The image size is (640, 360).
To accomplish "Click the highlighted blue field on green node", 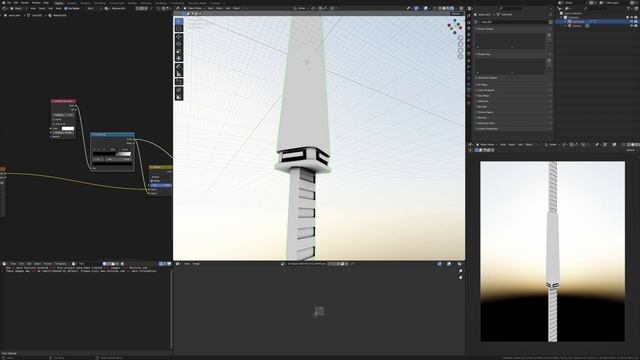I will tap(160, 185).
